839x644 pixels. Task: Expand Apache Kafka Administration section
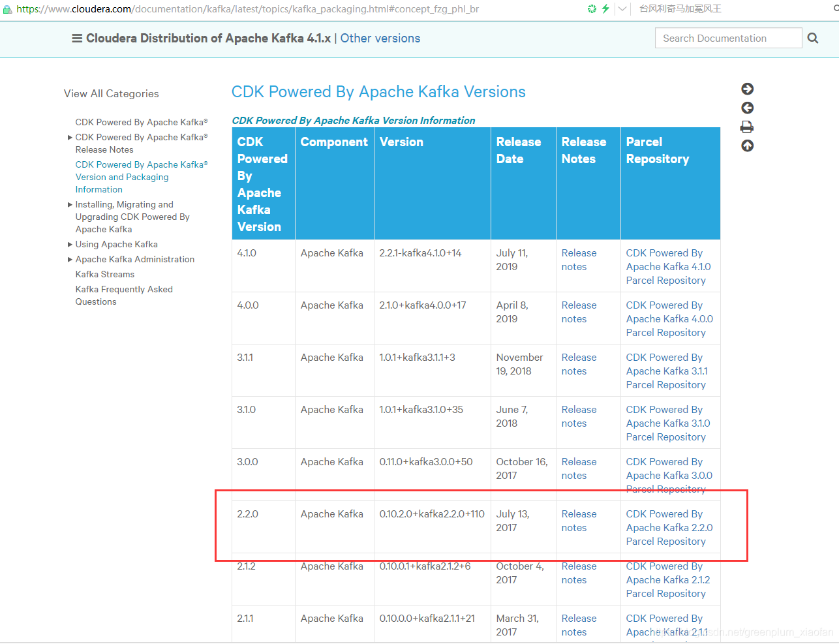tap(134, 259)
